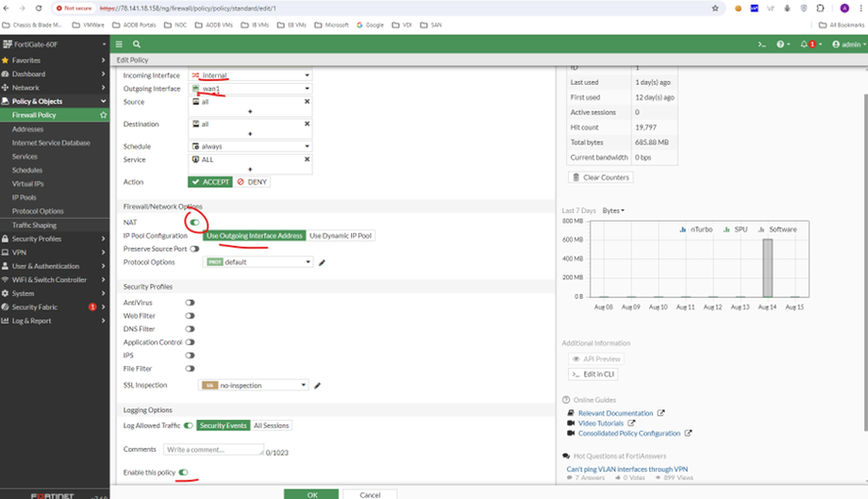Open the admin user dropdown
Screen dimensions: 868x499
click(x=848, y=44)
